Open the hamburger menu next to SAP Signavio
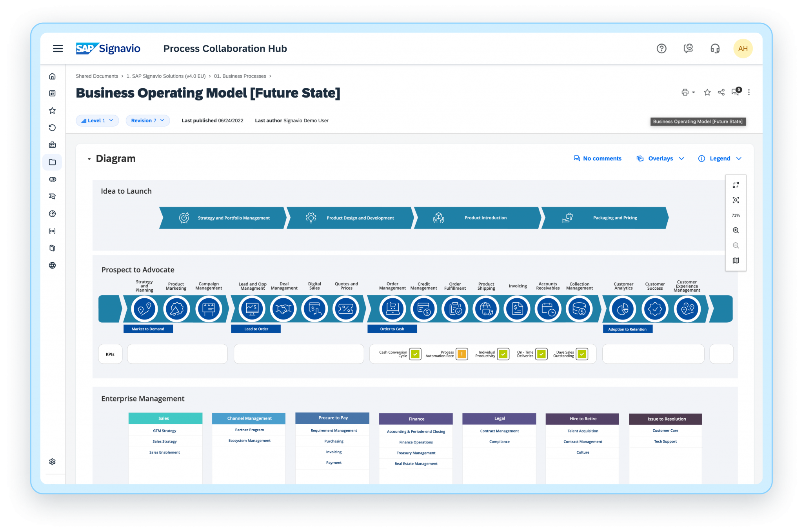Viewport: 803px width, 532px height. pos(58,48)
